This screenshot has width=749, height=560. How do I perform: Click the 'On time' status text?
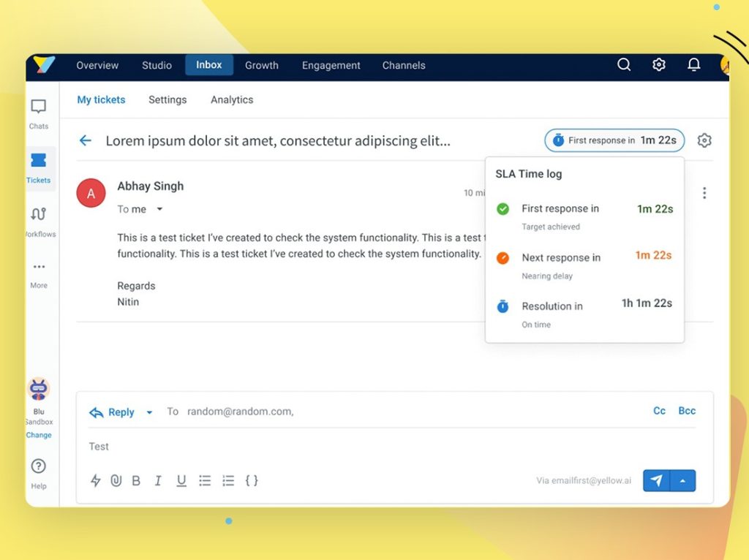tap(536, 325)
